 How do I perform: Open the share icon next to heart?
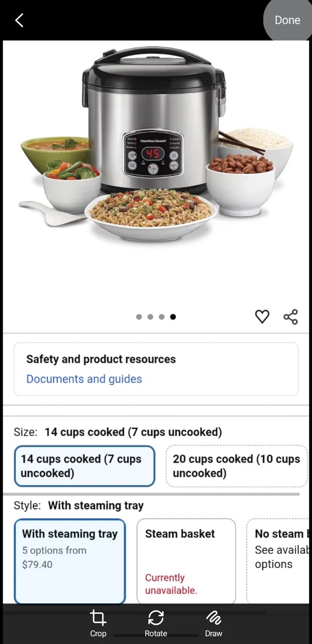(291, 317)
